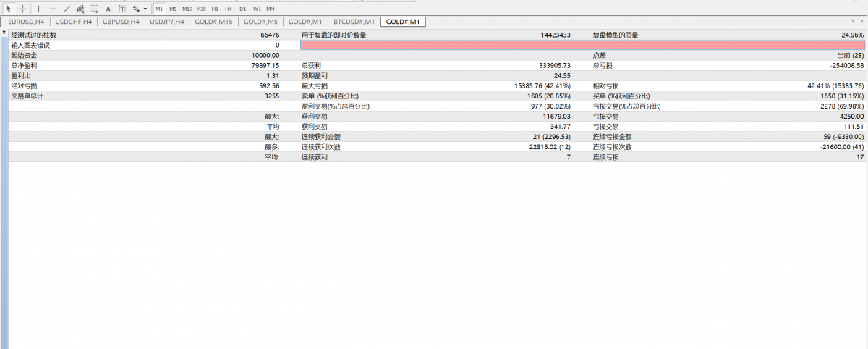This screenshot has width=868, height=349.
Task: Choose the vertical line drawing tool
Action: [x=38, y=9]
